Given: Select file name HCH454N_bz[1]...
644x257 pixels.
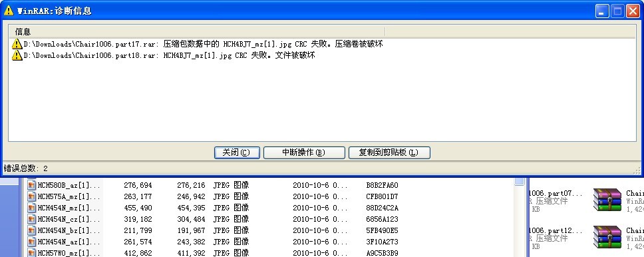Looking at the screenshot, I should tap(69, 230).
